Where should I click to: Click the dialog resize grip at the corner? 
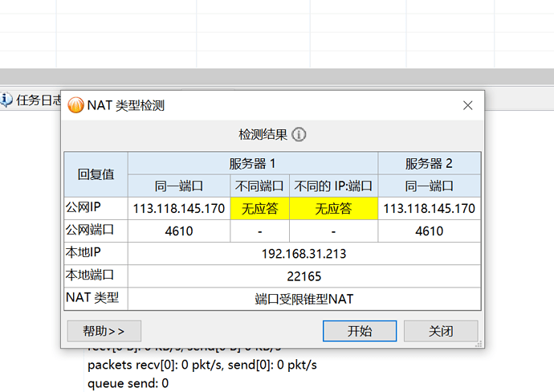click(479, 344)
